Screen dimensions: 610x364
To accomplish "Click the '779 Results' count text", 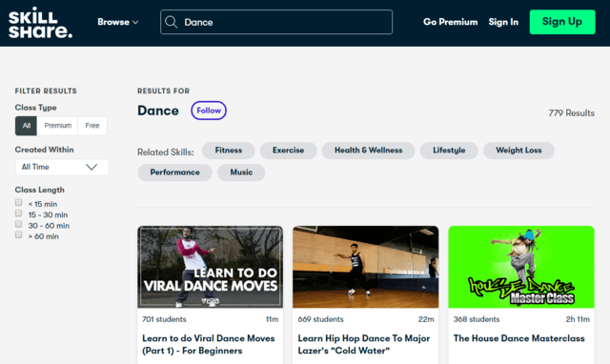I will pos(572,113).
